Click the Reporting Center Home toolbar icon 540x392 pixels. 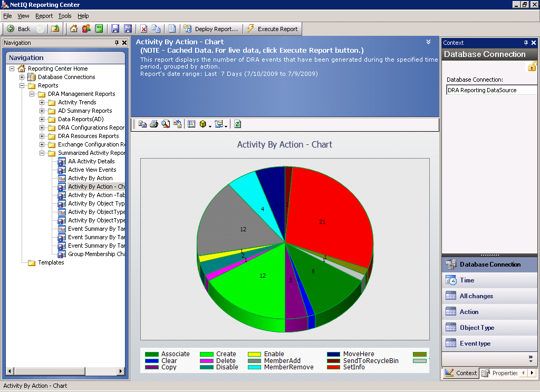(x=73, y=28)
